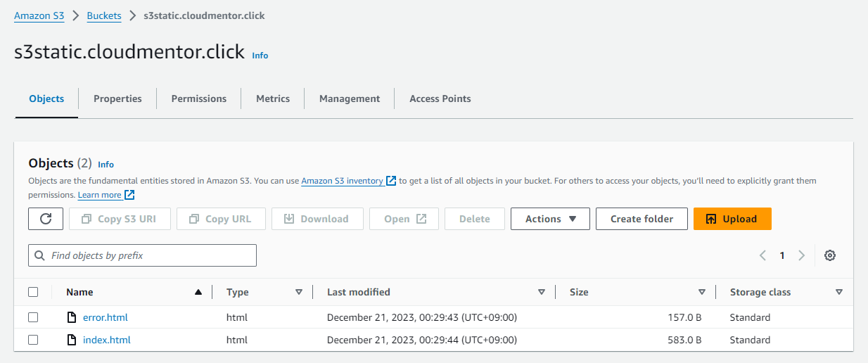Select the error.html checkbox

tap(33, 317)
